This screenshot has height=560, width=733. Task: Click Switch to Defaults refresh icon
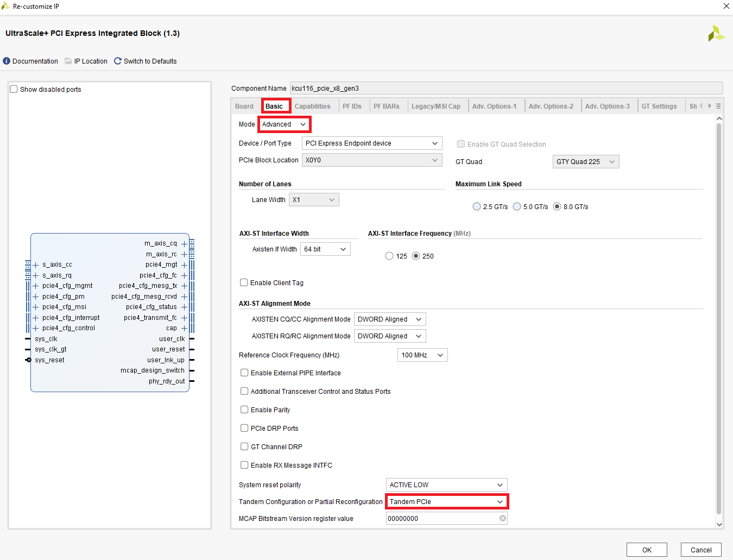point(118,61)
